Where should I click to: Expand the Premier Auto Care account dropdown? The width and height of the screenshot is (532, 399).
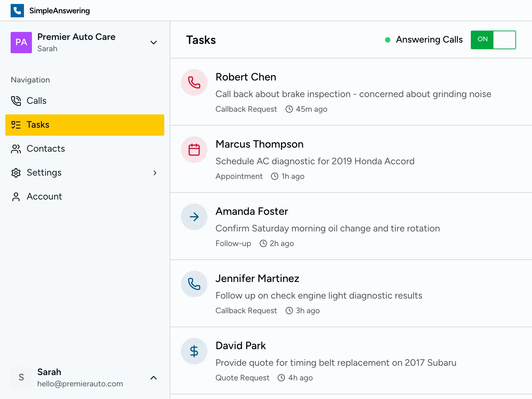click(x=153, y=43)
